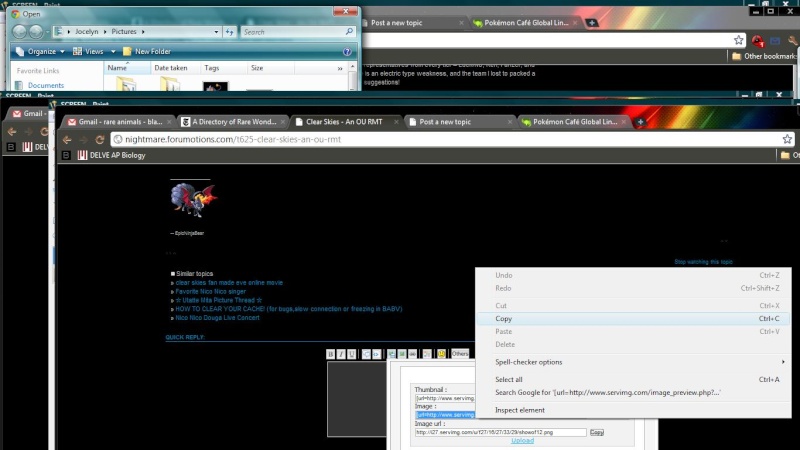Sort files by the Tags column

223,68
